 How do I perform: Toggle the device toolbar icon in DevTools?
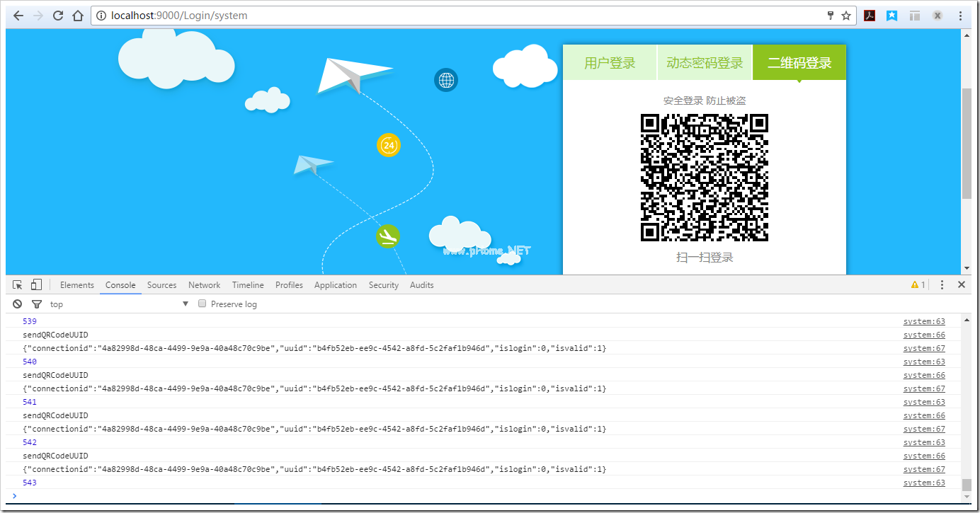(36, 285)
